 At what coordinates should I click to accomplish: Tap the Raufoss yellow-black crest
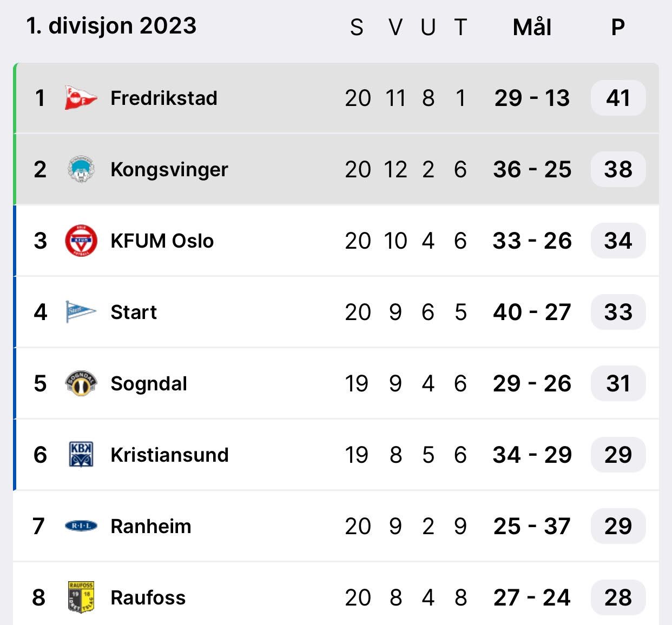[81, 597]
